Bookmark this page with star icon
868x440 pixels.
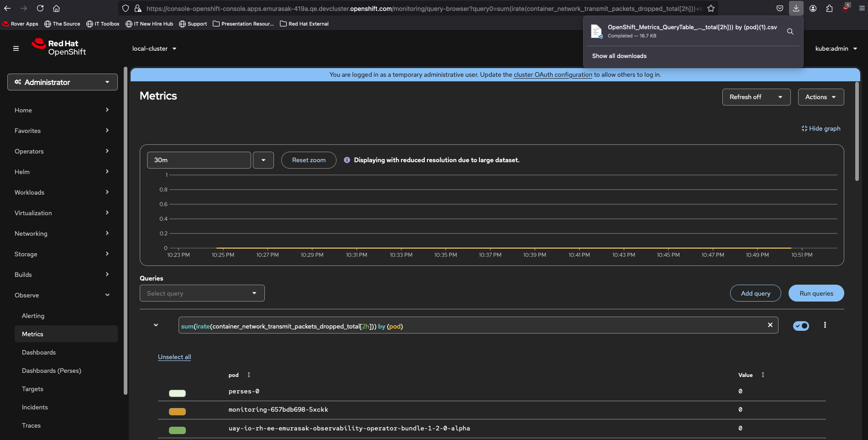tap(711, 8)
